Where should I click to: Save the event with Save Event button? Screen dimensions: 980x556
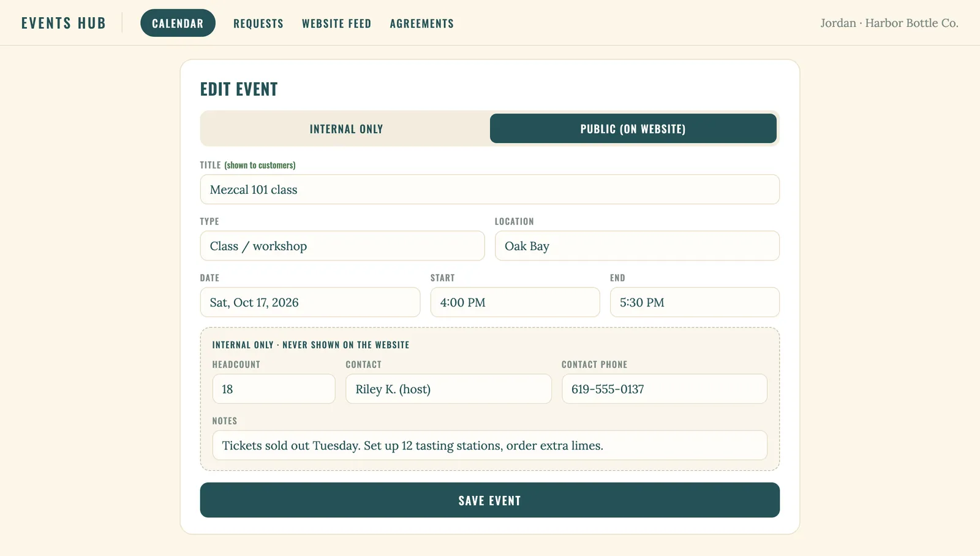coord(489,500)
